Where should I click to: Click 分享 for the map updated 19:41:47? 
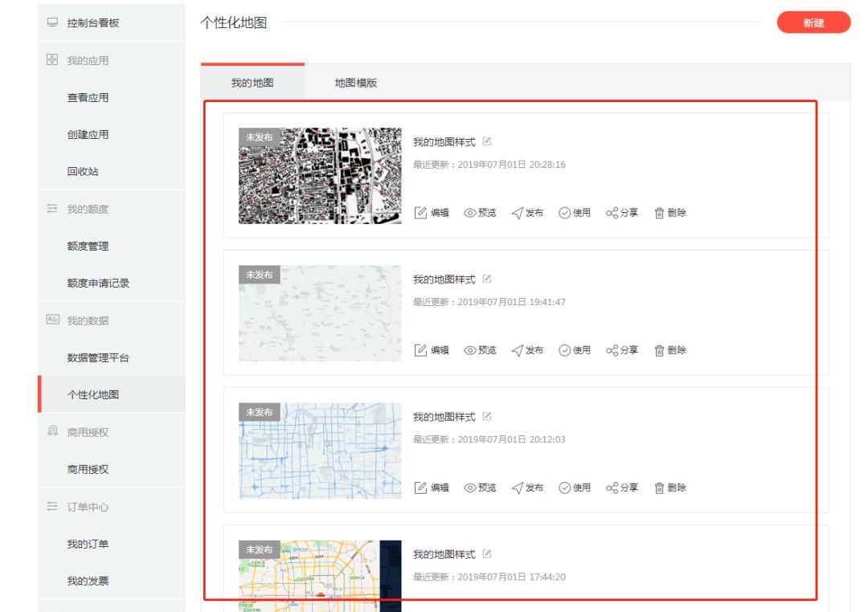click(622, 349)
